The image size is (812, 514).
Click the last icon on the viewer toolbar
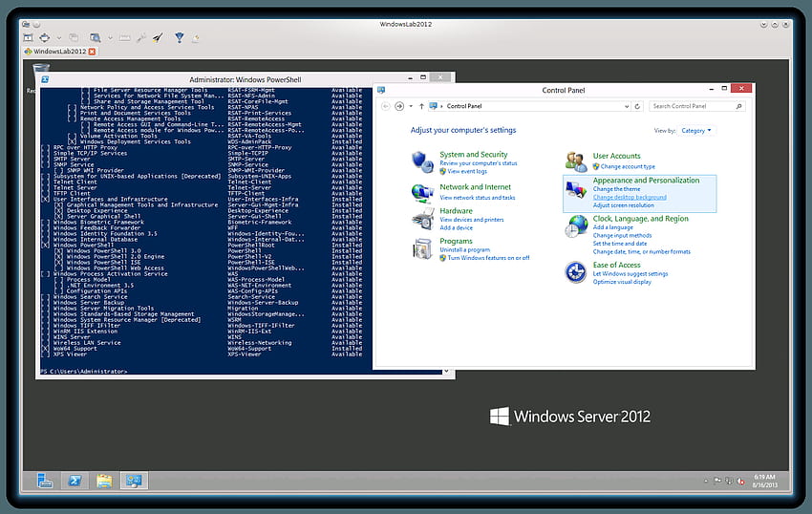pos(196,38)
